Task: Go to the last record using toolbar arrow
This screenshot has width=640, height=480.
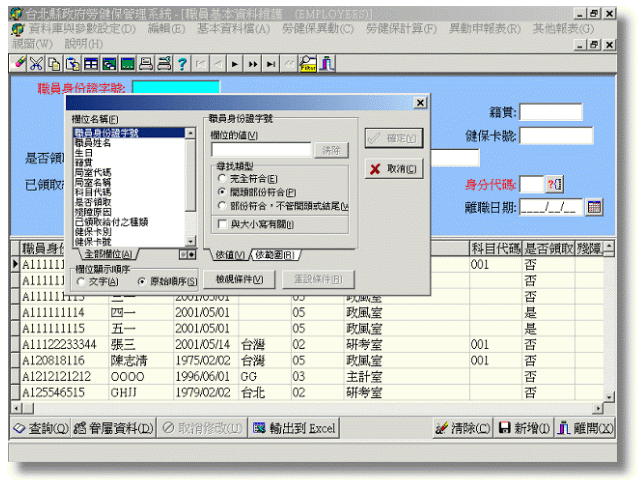Action: point(270,64)
